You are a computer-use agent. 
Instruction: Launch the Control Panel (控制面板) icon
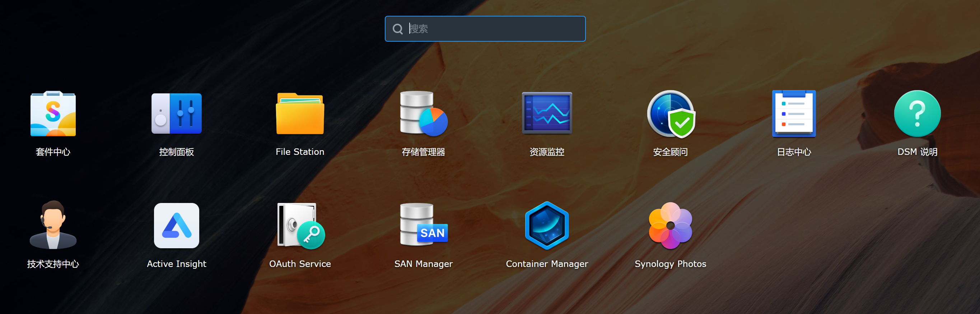[176, 114]
